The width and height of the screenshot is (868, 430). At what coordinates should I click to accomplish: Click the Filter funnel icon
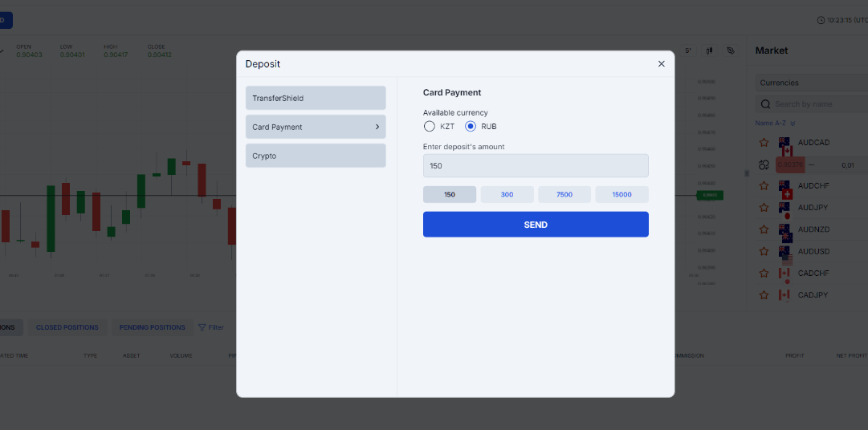coord(202,327)
